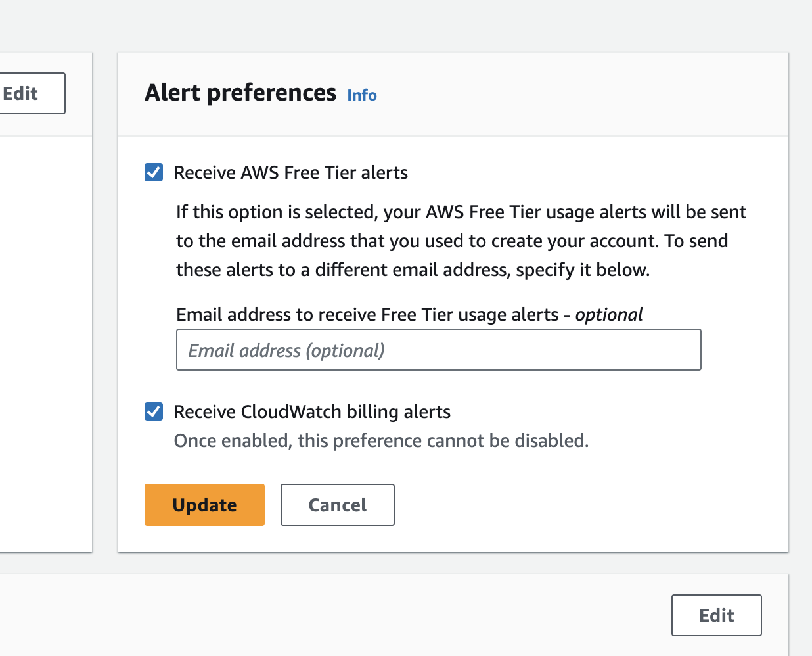Click the italic 'optional' word in the email label
The image size is (812, 656).
click(609, 315)
